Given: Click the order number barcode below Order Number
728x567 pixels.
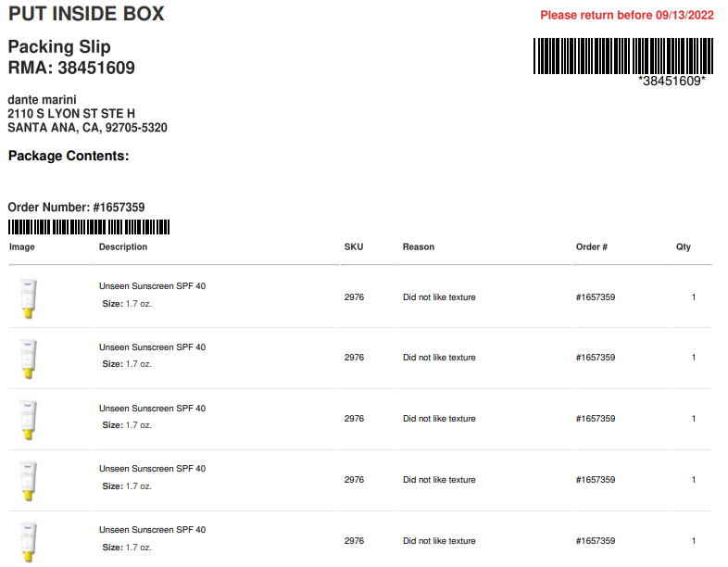Looking at the screenshot, I should click(x=89, y=227).
